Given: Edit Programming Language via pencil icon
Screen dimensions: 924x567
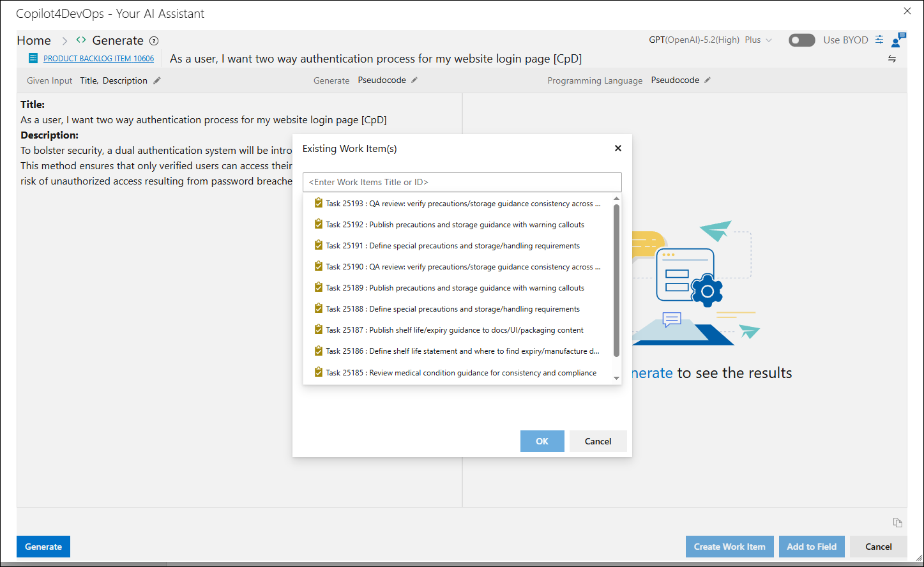Looking at the screenshot, I should pyautogui.click(x=707, y=80).
